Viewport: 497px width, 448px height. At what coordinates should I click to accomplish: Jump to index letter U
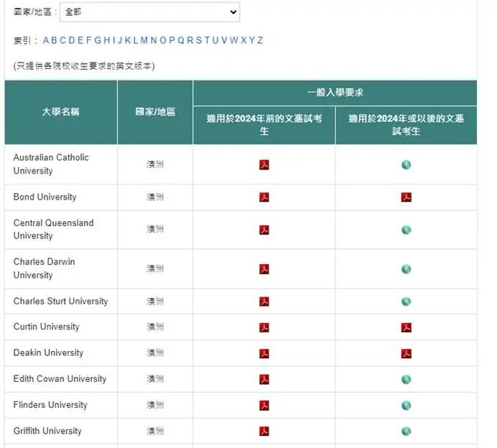click(x=215, y=40)
